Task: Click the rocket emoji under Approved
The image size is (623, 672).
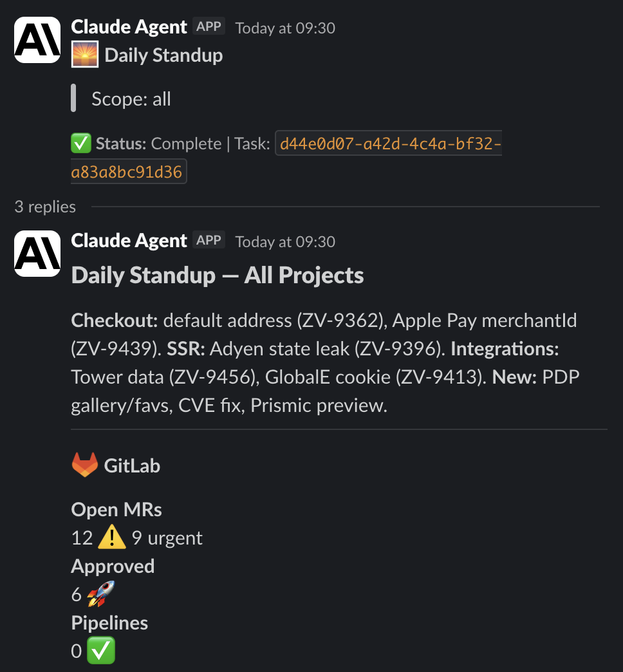Action: tap(101, 594)
